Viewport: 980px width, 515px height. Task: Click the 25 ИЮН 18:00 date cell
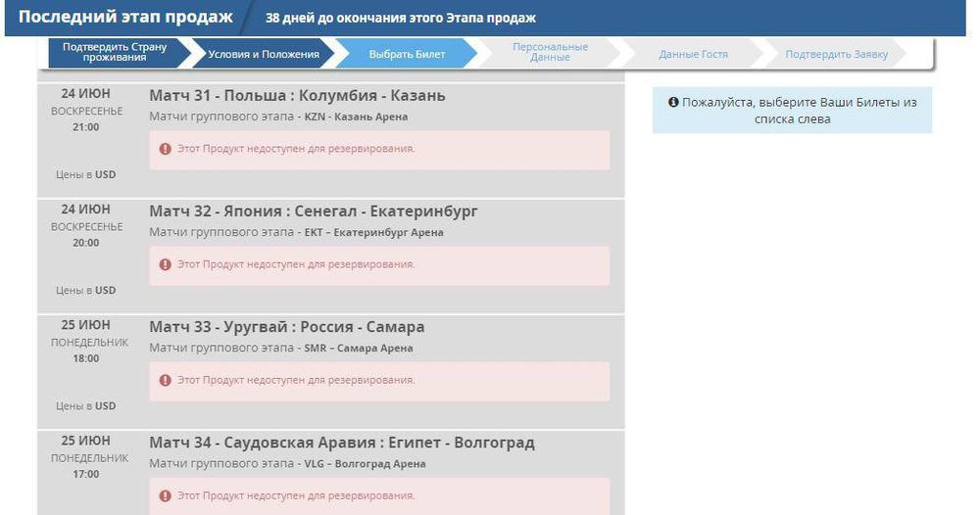coord(85,341)
